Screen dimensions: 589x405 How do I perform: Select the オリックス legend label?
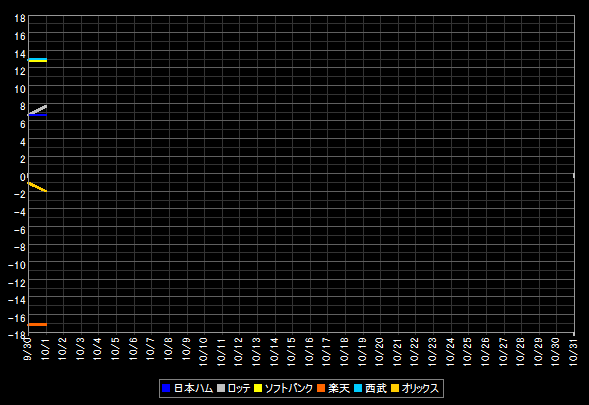coord(420,388)
